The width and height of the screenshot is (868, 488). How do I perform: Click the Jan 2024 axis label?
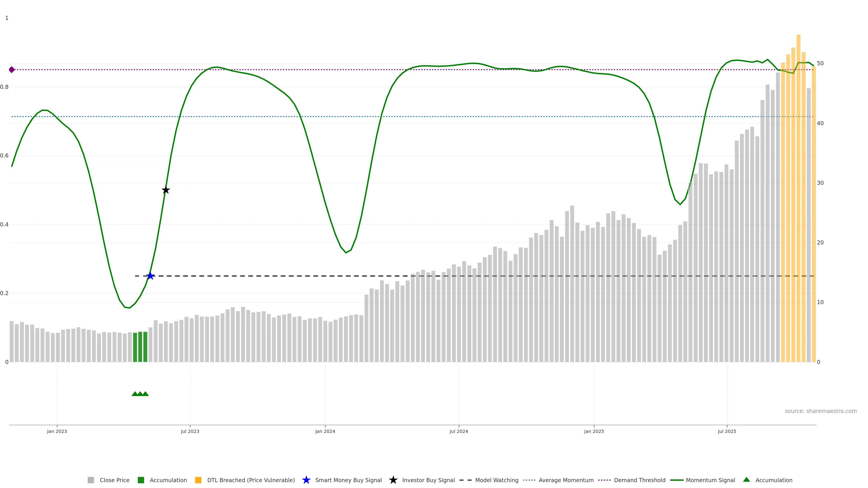click(325, 431)
